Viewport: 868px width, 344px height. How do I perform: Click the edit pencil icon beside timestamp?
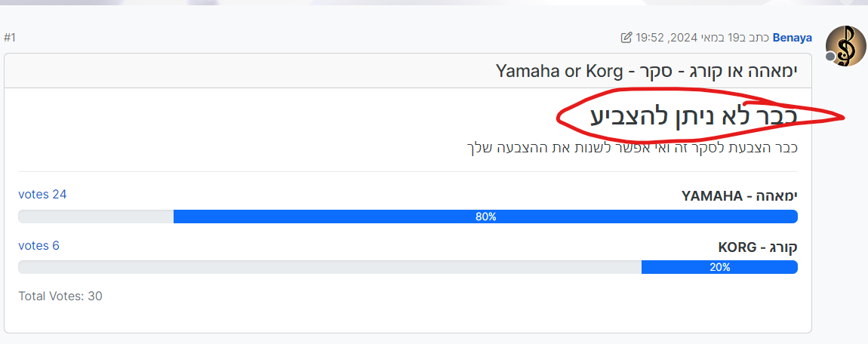pos(626,38)
